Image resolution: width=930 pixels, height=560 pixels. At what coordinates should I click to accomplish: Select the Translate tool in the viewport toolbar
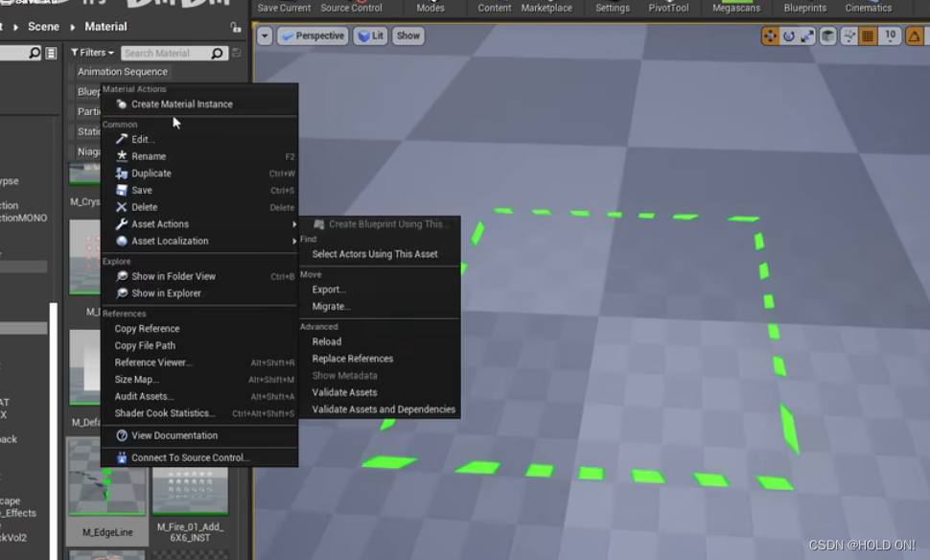[x=771, y=35]
